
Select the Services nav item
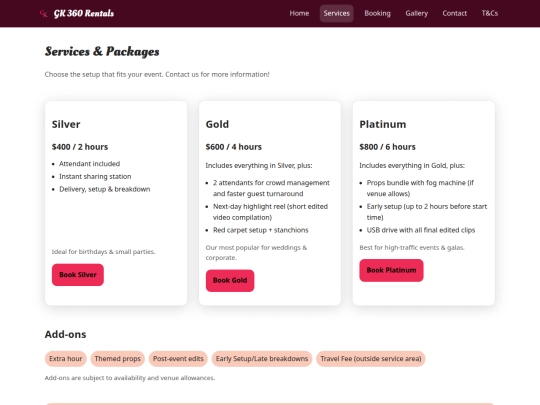336,13
